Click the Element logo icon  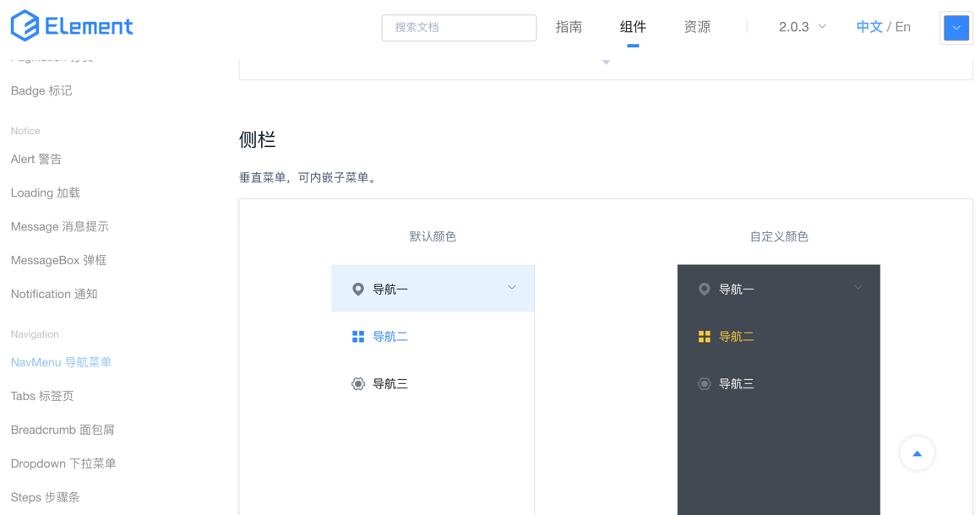tap(24, 26)
